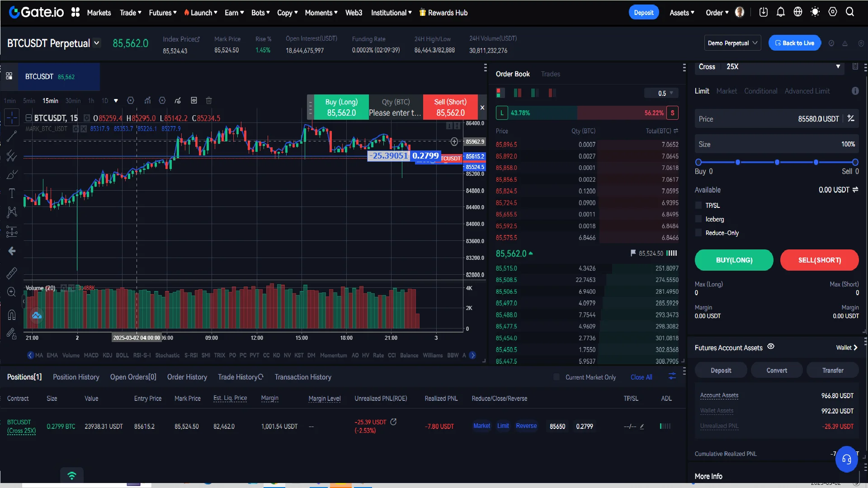Click the Size slider midpoint handle
Viewport: 868px width, 488px height.
pos(777,162)
